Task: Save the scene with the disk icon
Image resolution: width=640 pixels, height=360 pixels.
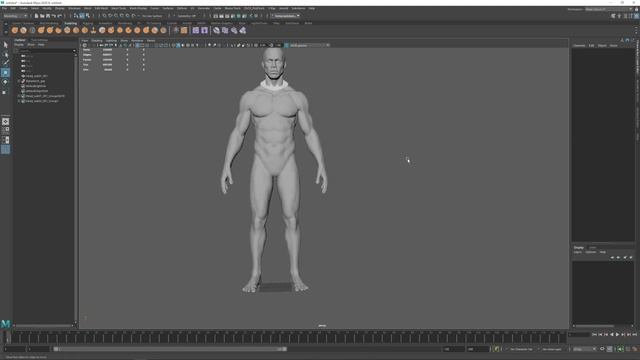Action: tap(48, 16)
